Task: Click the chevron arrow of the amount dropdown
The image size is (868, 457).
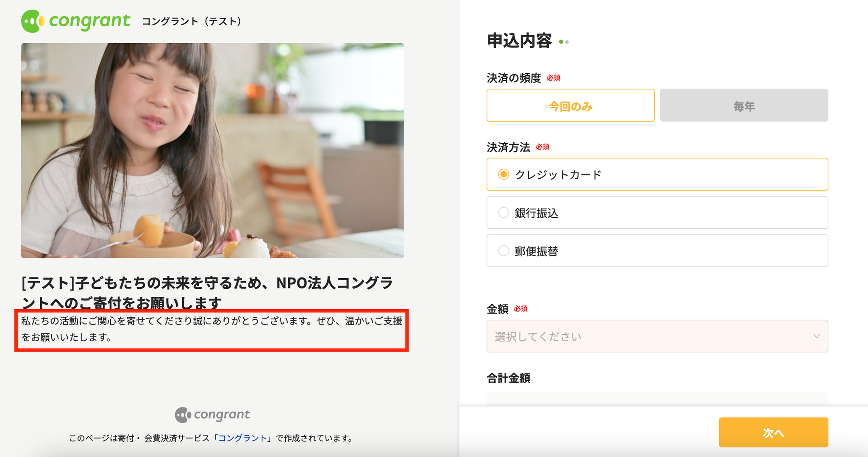Action: click(x=816, y=336)
